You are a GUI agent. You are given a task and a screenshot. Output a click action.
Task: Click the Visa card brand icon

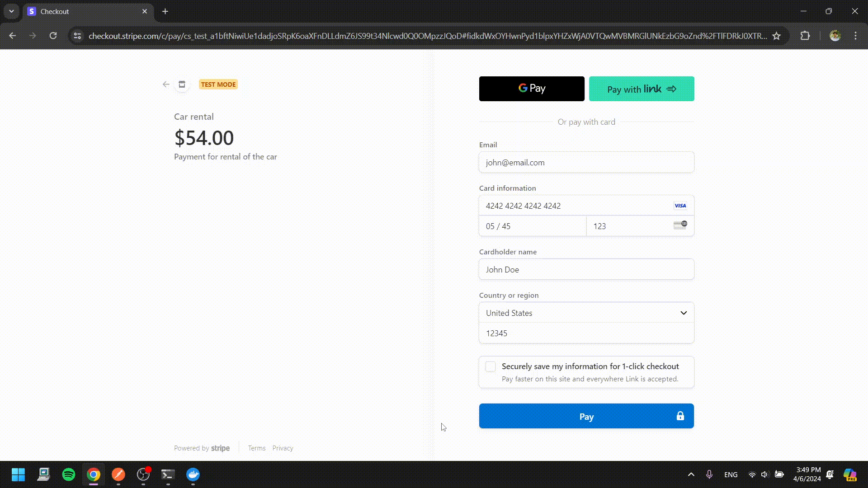680,206
